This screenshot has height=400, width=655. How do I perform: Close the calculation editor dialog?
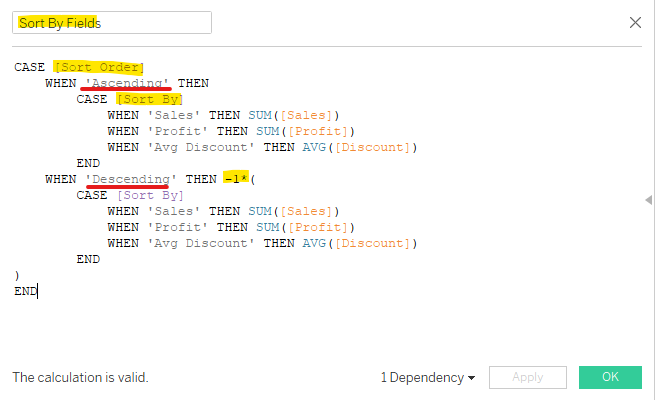point(635,22)
